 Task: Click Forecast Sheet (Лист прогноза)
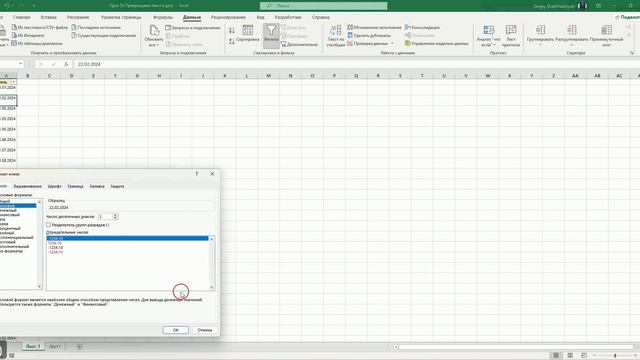(x=511, y=35)
